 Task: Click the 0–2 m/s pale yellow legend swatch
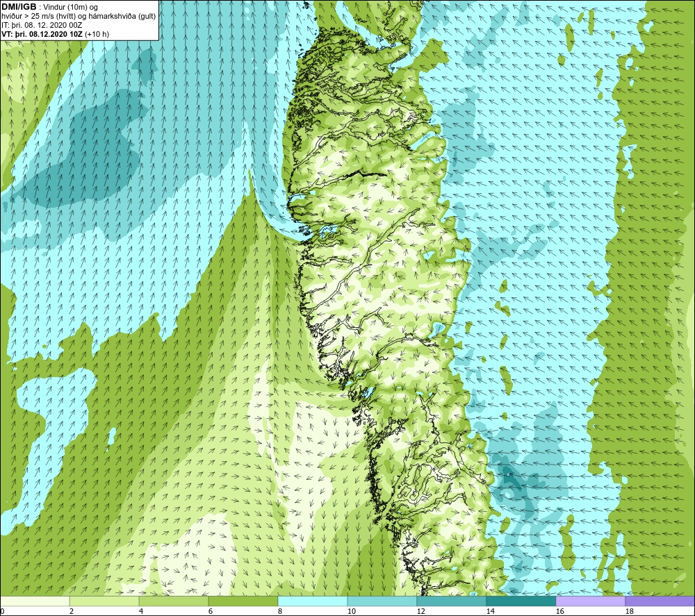point(35,601)
